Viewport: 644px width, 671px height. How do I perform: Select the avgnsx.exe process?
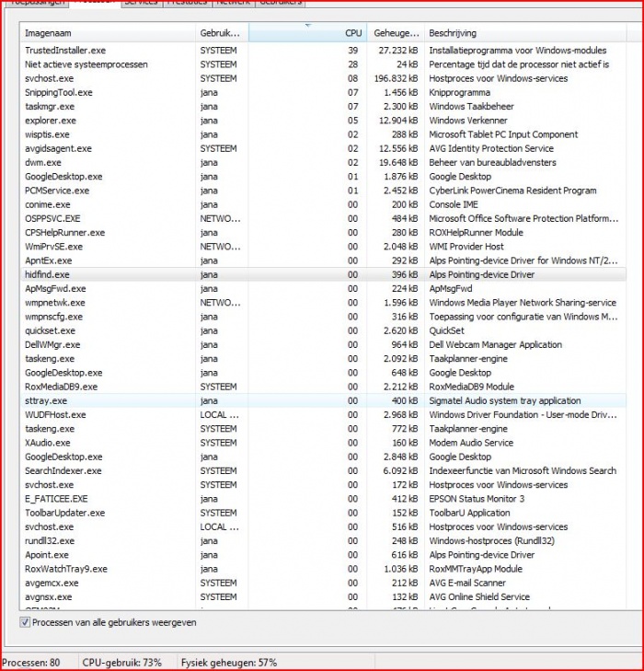pos(323,597)
